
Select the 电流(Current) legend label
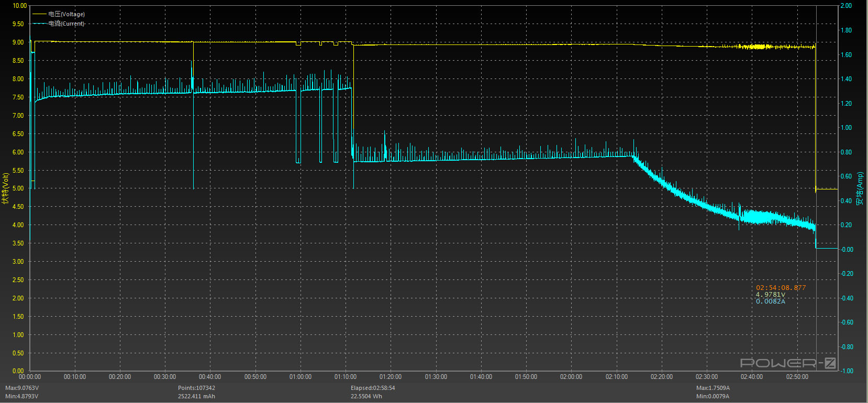tap(66, 24)
